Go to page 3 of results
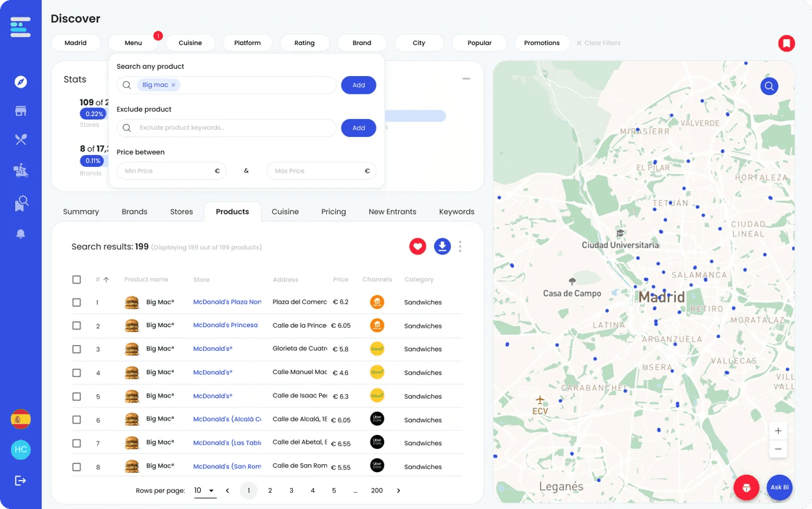Viewport: 812px width, 509px height. pyautogui.click(x=291, y=491)
